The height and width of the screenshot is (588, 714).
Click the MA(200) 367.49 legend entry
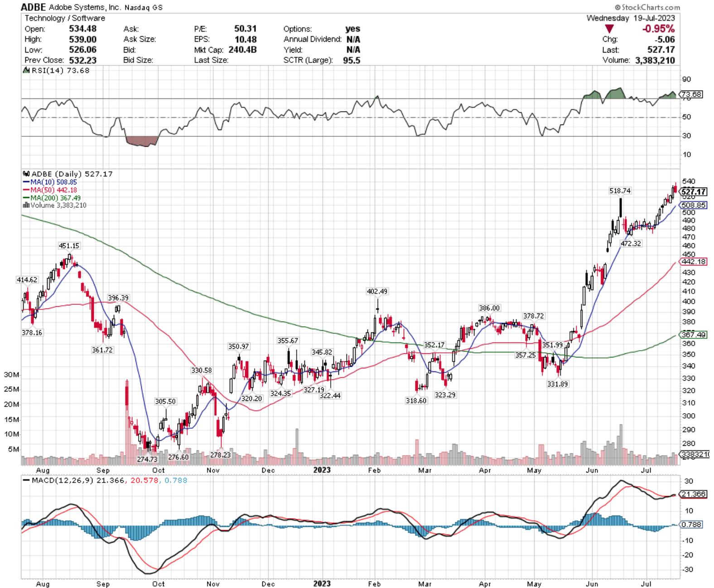point(52,198)
